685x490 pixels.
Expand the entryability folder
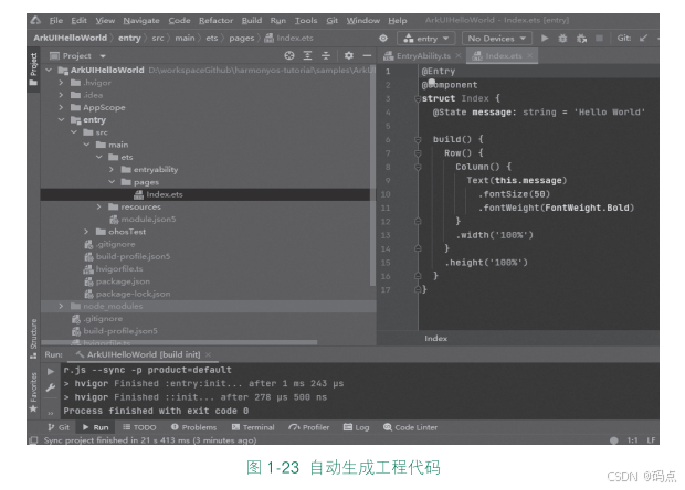pos(111,169)
